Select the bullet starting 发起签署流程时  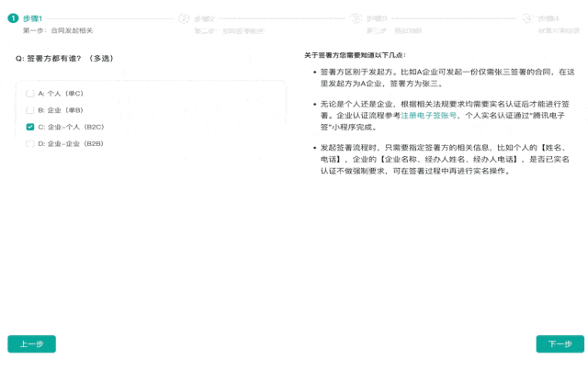tap(445, 159)
